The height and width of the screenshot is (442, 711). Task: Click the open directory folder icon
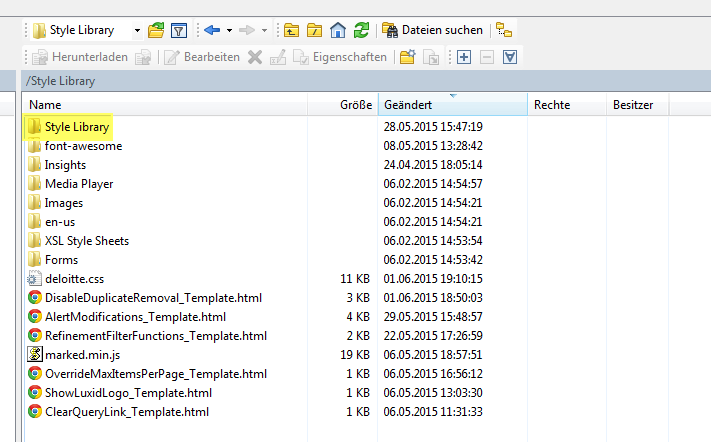156,30
